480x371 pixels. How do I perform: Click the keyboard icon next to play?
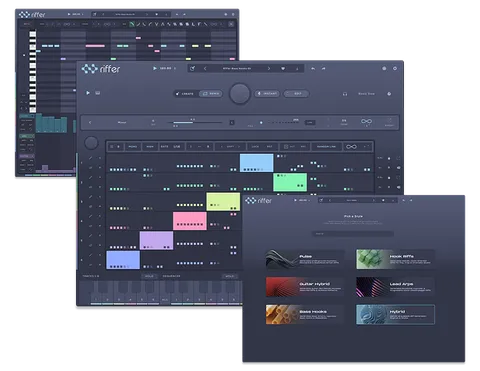tap(98, 93)
